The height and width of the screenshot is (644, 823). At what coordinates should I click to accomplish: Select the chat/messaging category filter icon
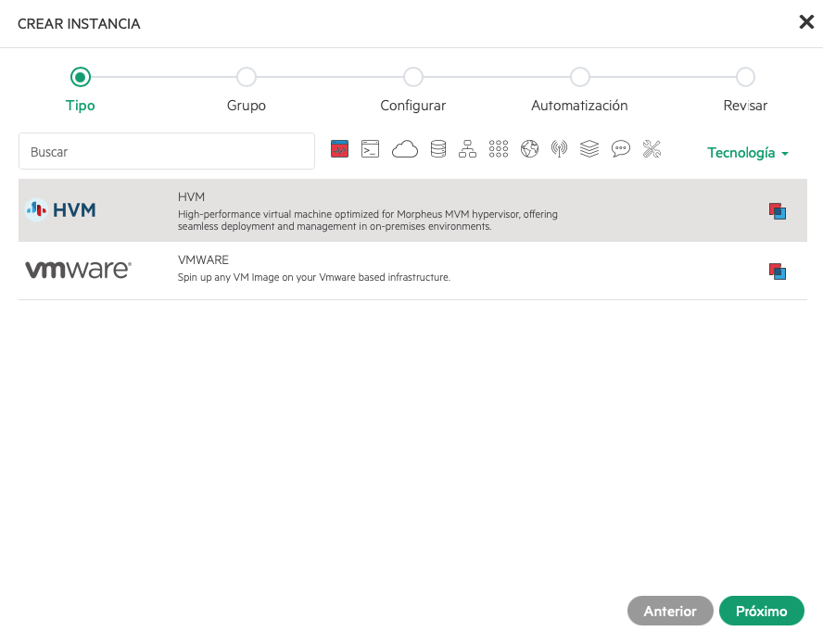(x=621, y=148)
